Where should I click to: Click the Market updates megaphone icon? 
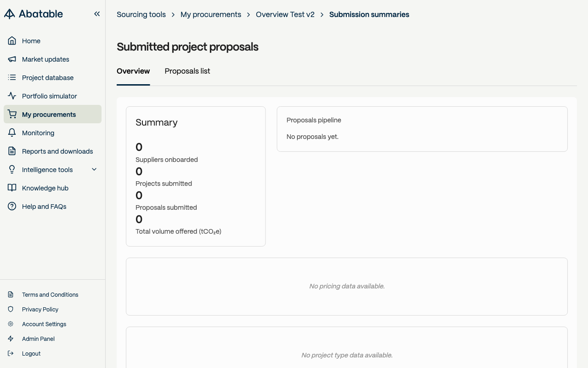coord(12,59)
